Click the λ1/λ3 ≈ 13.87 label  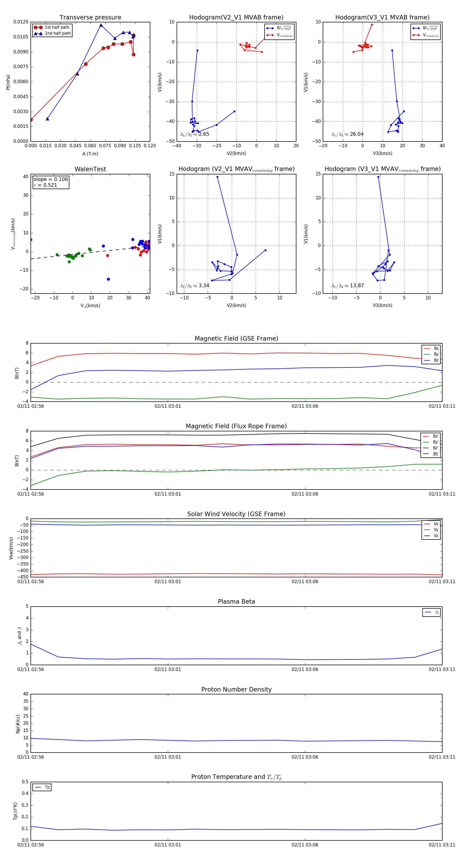(347, 286)
